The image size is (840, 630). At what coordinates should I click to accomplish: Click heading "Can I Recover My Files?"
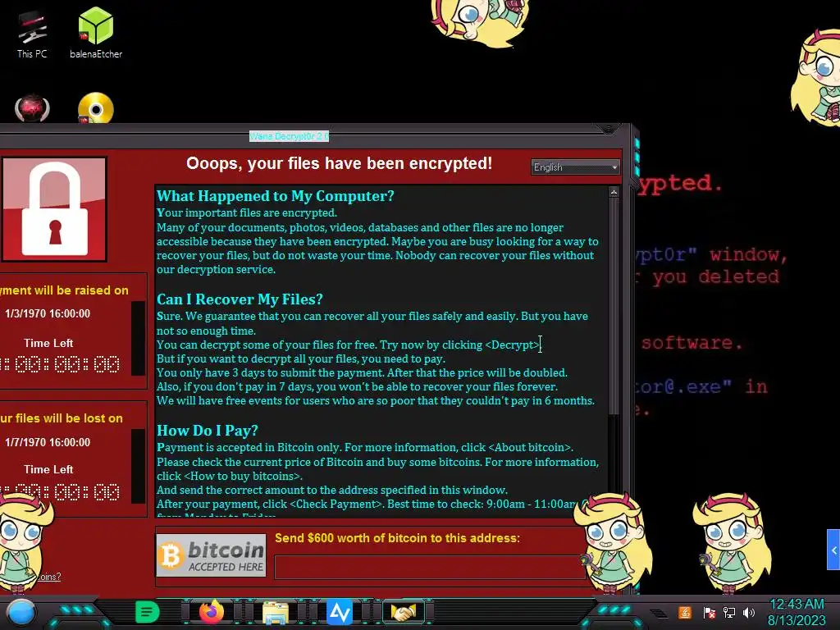tap(240, 299)
